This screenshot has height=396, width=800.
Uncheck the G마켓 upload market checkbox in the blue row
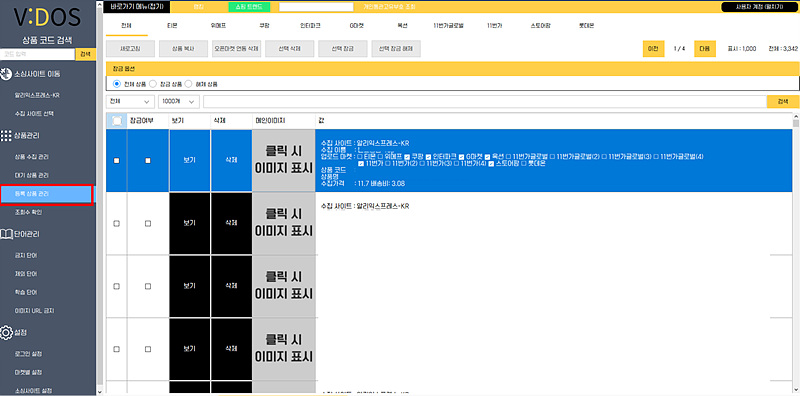click(462, 156)
